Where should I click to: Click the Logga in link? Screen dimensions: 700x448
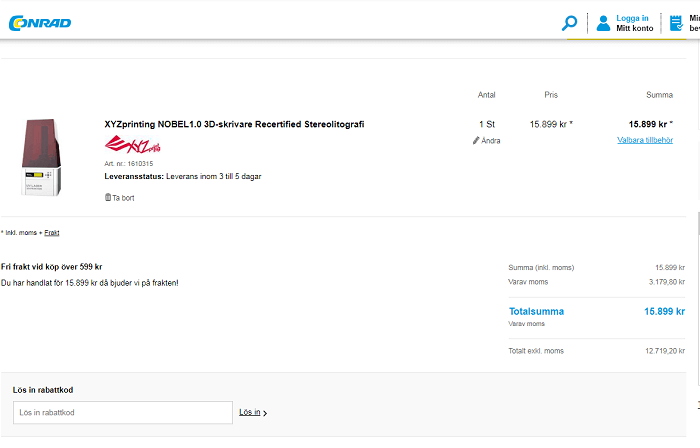632,18
